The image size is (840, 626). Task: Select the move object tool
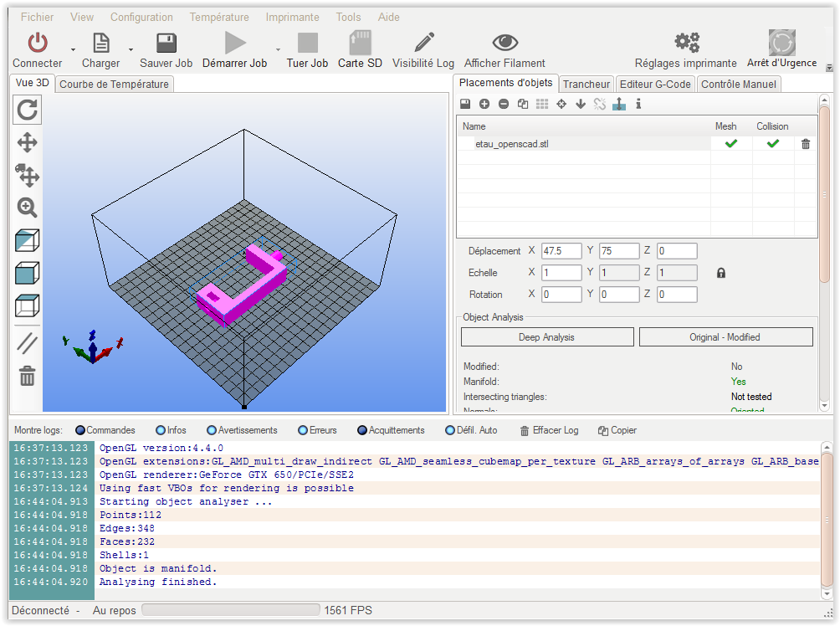pyautogui.click(x=28, y=175)
